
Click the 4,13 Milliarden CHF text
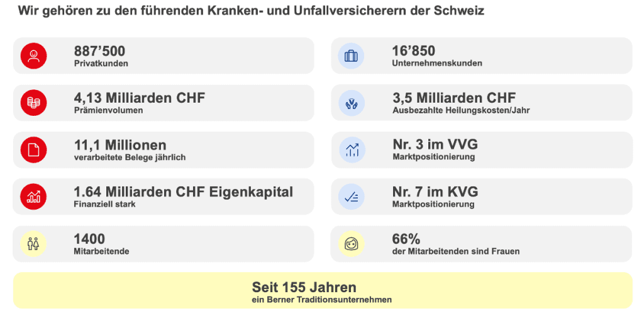coord(139,98)
